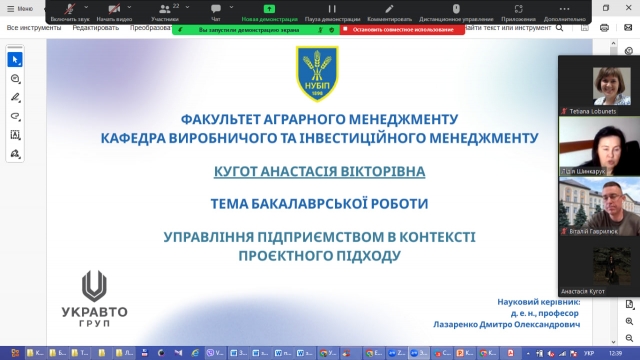Choose the Select arrow tool in left toolbar
Screen dimensions: 640x360
pyautogui.click(x=15, y=60)
